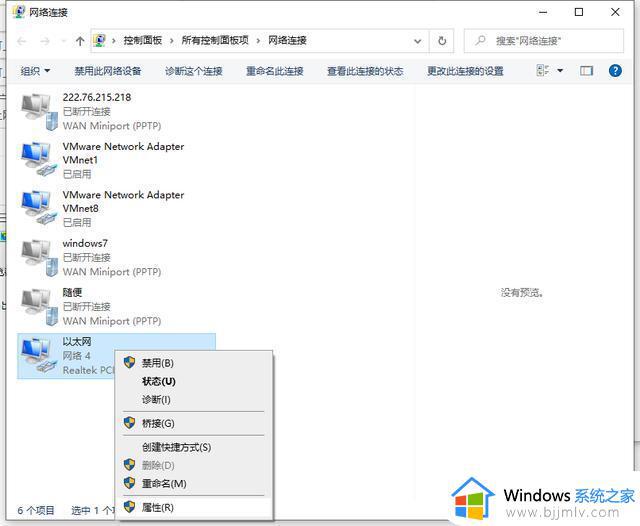The image size is (640, 526).
Task: Expand the view options dropdown arrow
Action: coord(560,71)
